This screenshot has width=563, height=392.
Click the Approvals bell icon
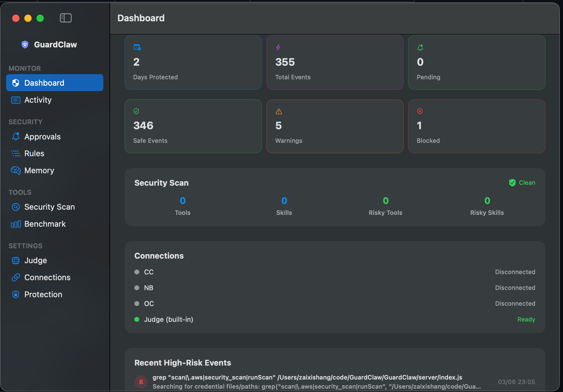[16, 136]
